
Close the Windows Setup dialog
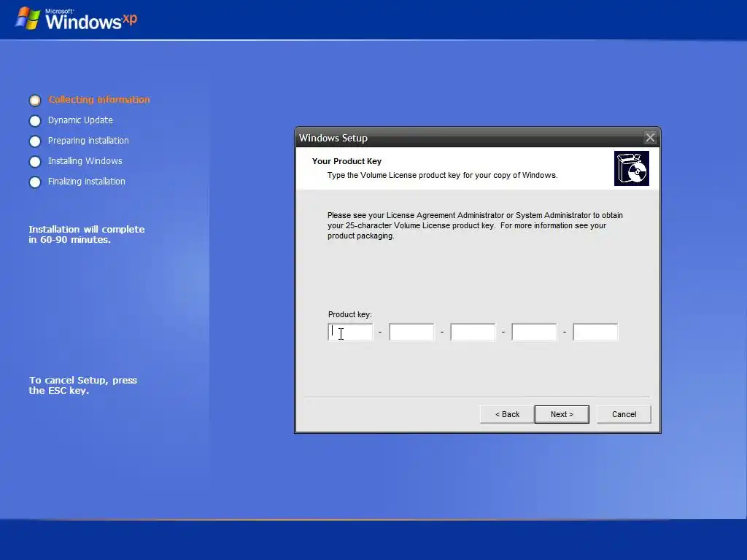coord(650,138)
